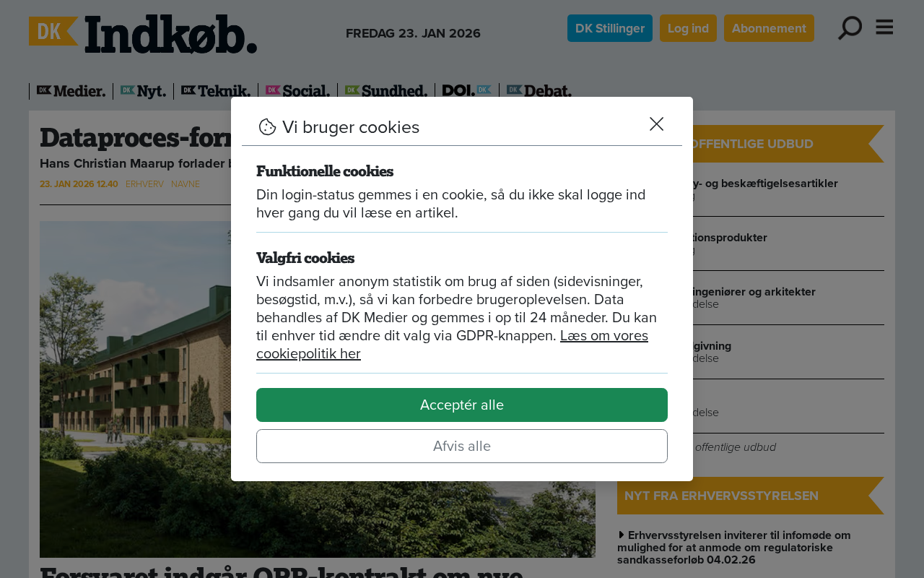
Task: Accept all cookies with Acceptér alle
Action: coord(462,405)
